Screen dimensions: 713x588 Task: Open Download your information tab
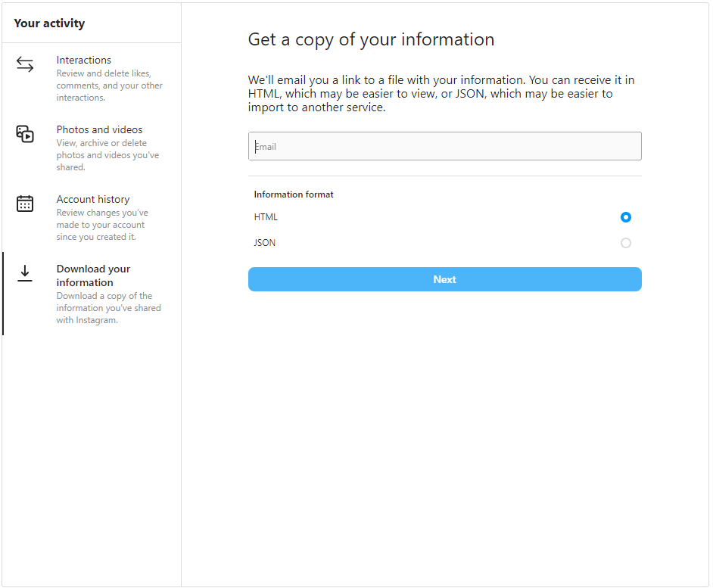pos(93,275)
